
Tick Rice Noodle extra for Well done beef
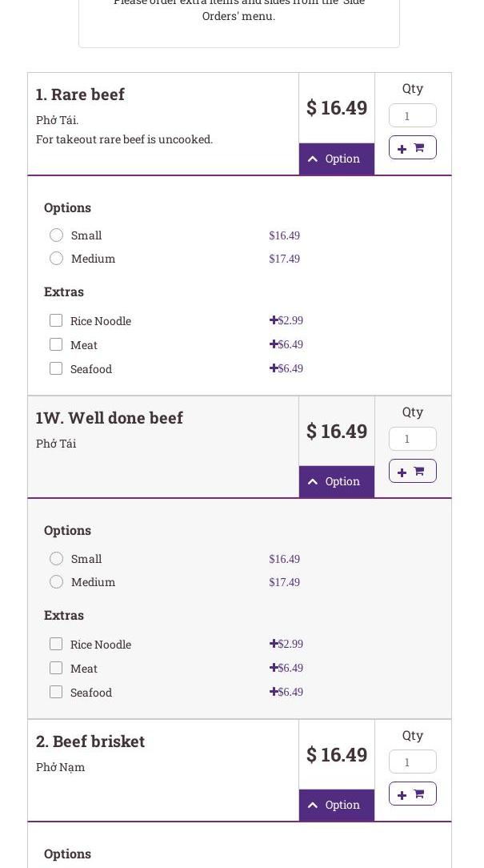[x=56, y=644]
